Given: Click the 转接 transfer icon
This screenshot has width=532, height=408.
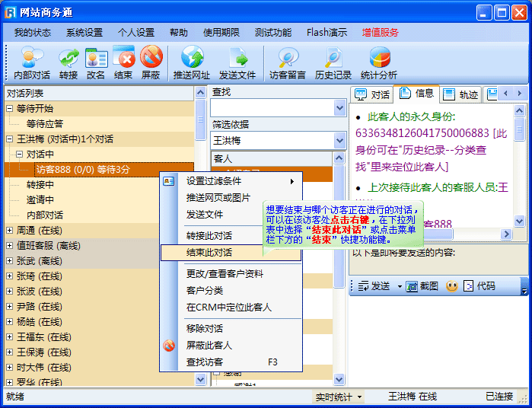Looking at the screenshot, I should click(x=68, y=58).
